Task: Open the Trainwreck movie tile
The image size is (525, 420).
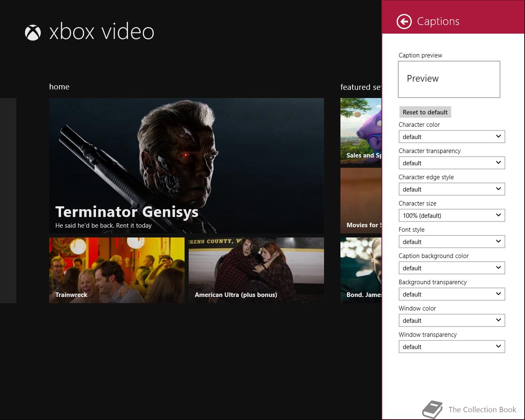Action: (x=117, y=270)
